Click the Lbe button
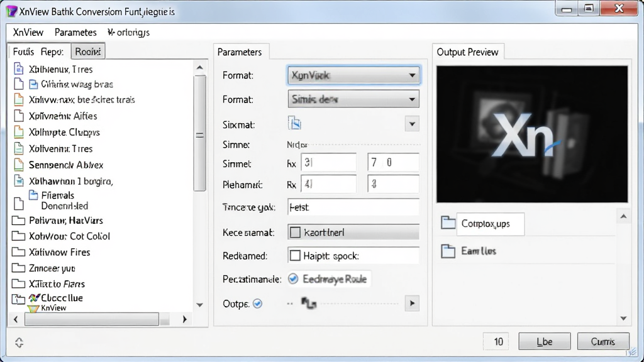The image size is (644, 362). point(545,341)
